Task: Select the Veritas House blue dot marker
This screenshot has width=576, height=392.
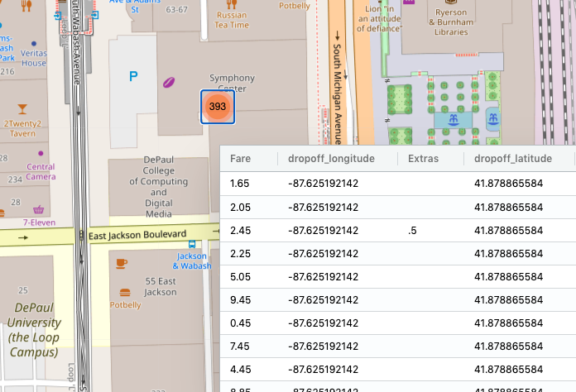Action: [x=34, y=43]
